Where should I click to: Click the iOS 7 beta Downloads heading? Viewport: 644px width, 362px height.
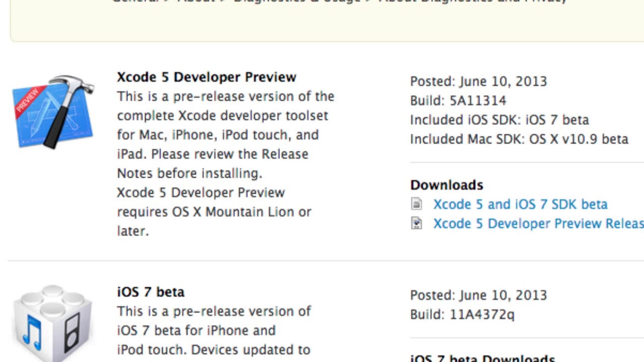click(483, 358)
